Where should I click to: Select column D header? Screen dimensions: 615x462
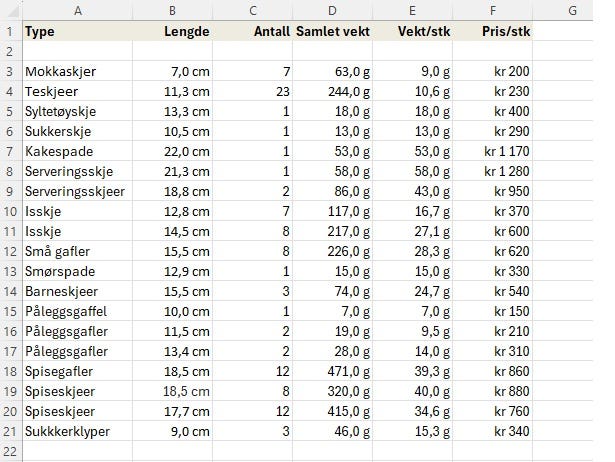coord(332,10)
